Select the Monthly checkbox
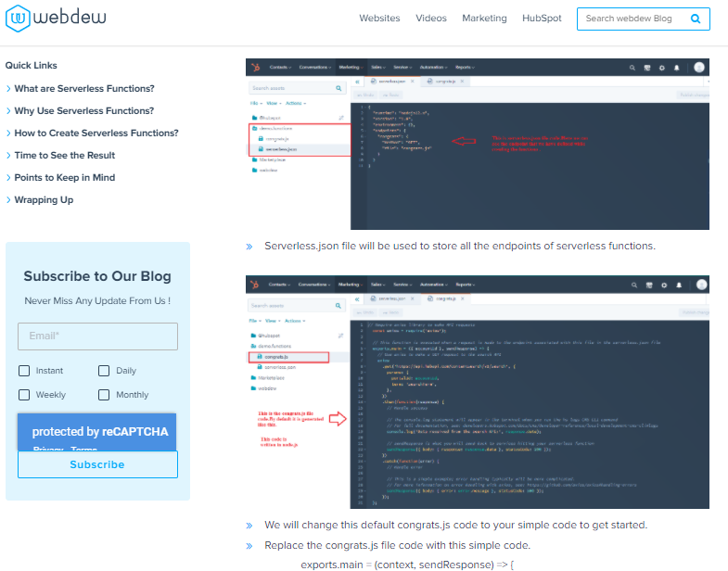Viewport: 728px width, 571px height. 104,395
